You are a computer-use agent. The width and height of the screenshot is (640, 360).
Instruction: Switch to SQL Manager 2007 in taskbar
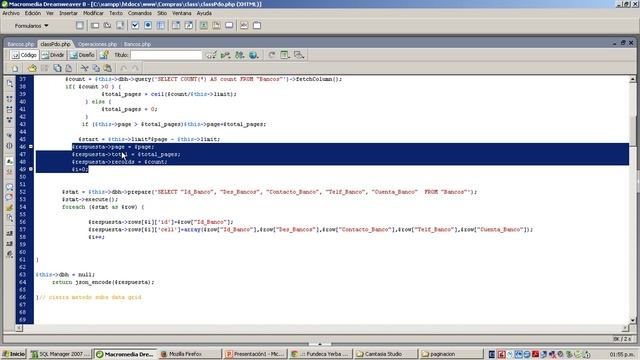[x=60, y=354]
